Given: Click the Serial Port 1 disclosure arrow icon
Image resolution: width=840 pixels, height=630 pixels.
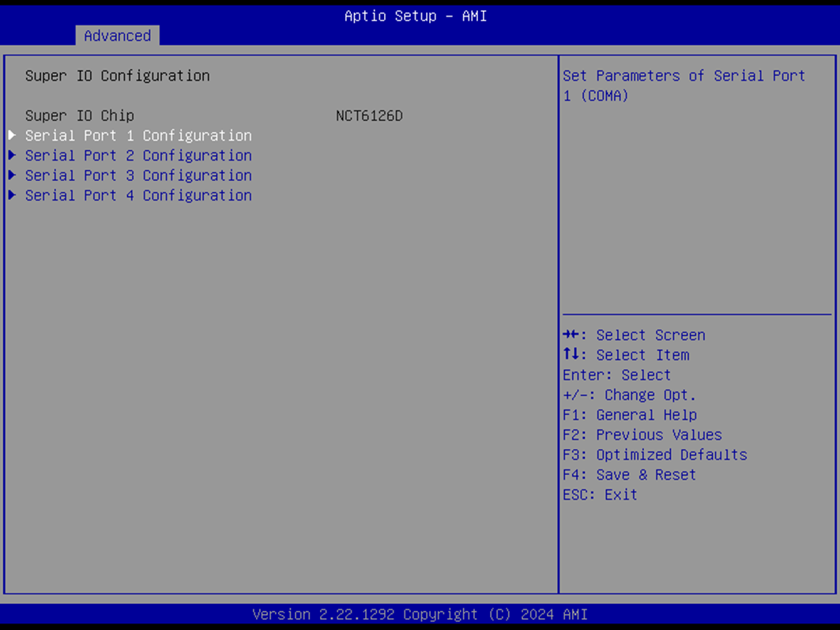Looking at the screenshot, I should pyautogui.click(x=12, y=135).
